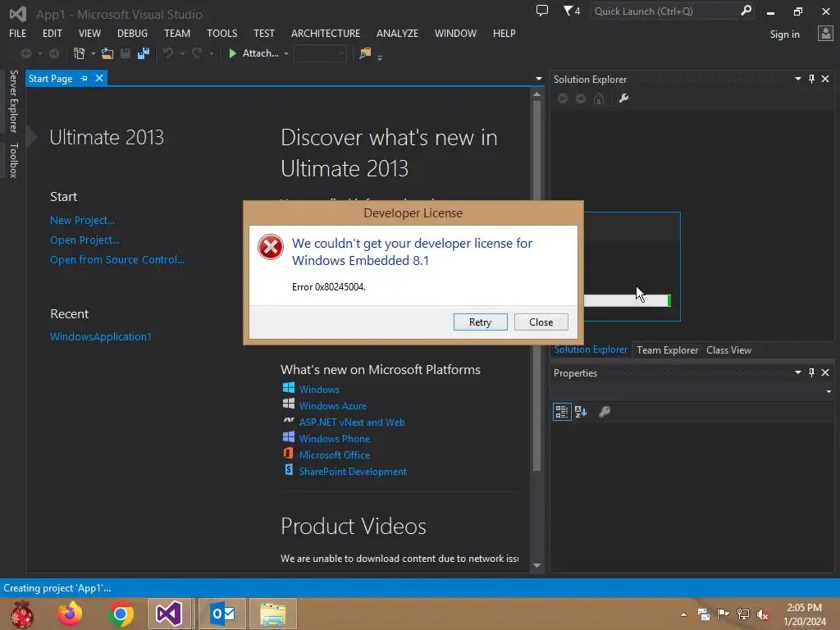Open the notifications flag icon
The height and width of the screenshot is (630, 840).
(x=572, y=11)
